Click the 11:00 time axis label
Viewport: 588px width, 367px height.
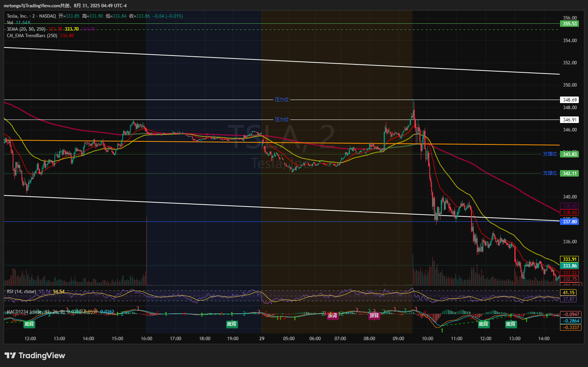[457, 339]
